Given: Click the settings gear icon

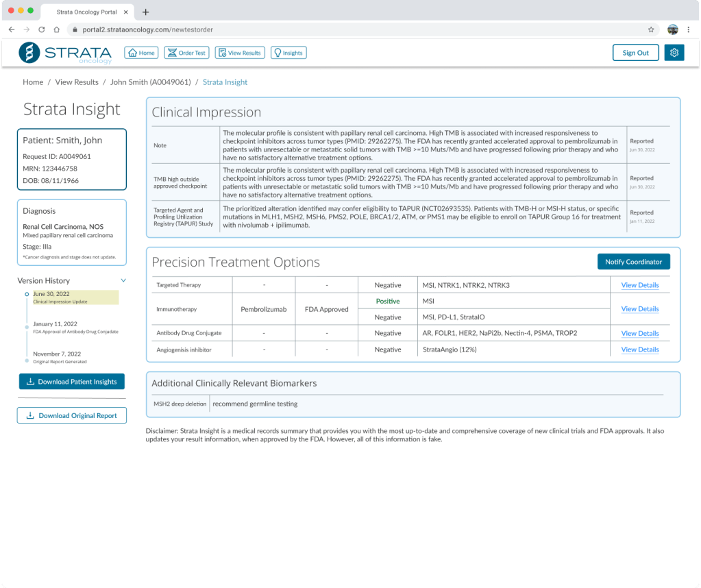Looking at the screenshot, I should [674, 53].
